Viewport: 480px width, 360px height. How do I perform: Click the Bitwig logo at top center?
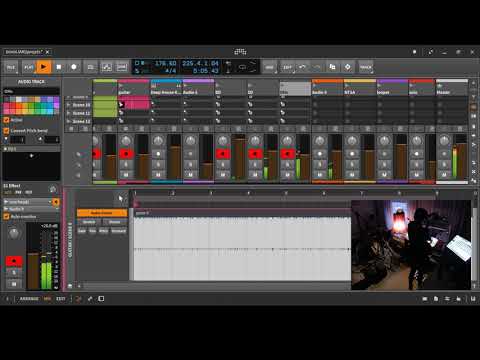(x=240, y=52)
